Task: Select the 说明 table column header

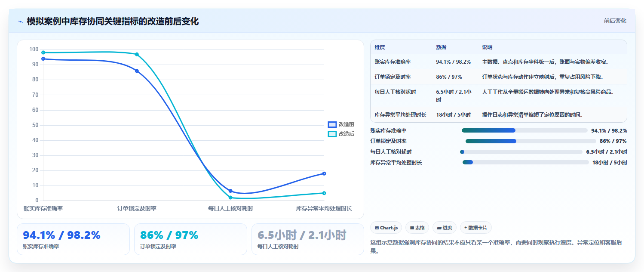Action: point(487,47)
